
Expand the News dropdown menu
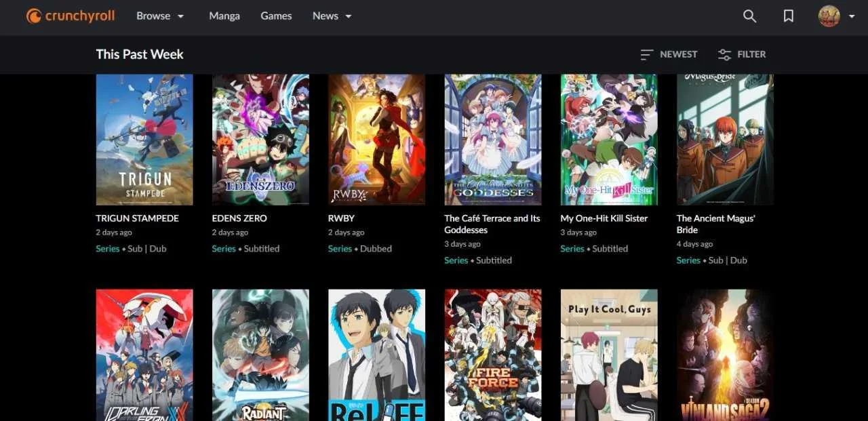(332, 16)
